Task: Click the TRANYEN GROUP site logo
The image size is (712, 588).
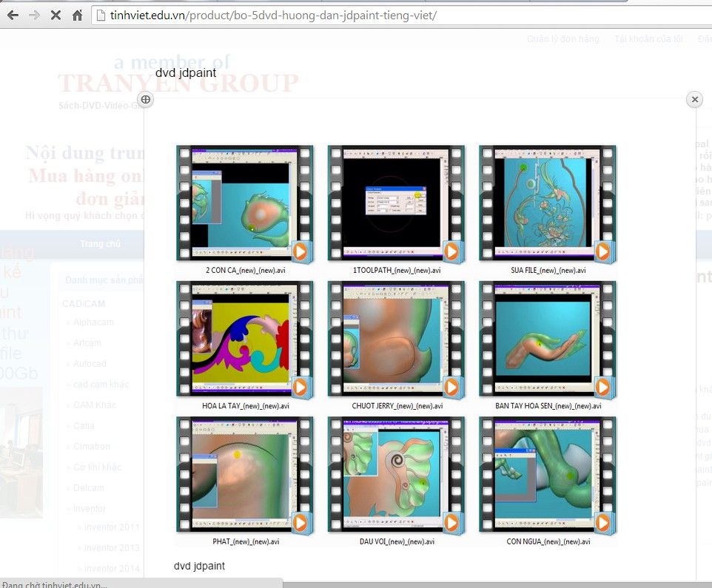Action: point(178,83)
